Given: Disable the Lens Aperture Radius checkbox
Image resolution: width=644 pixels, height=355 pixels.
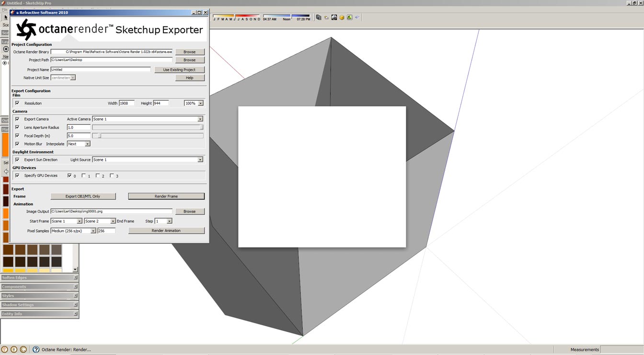Looking at the screenshot, I should (17, 127).
